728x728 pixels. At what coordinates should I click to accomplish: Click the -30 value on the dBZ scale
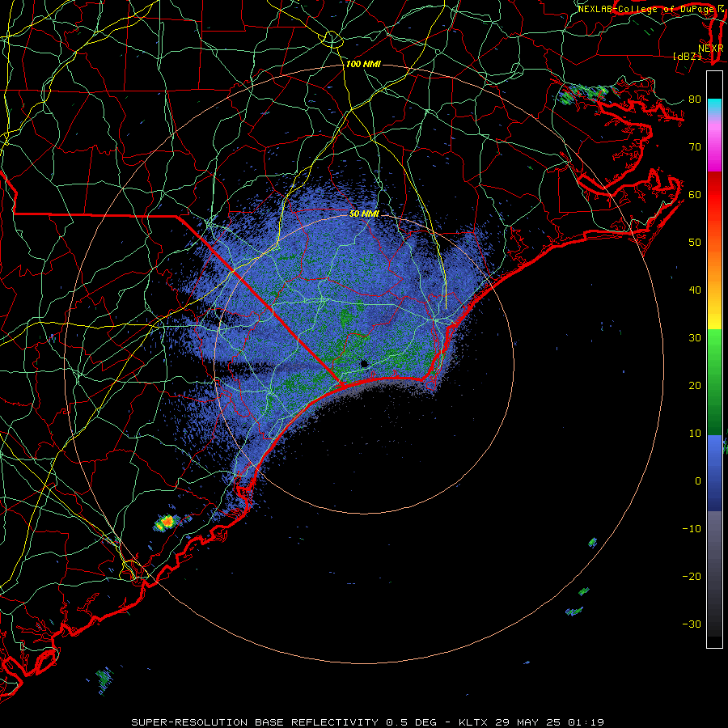click(692, 624)
